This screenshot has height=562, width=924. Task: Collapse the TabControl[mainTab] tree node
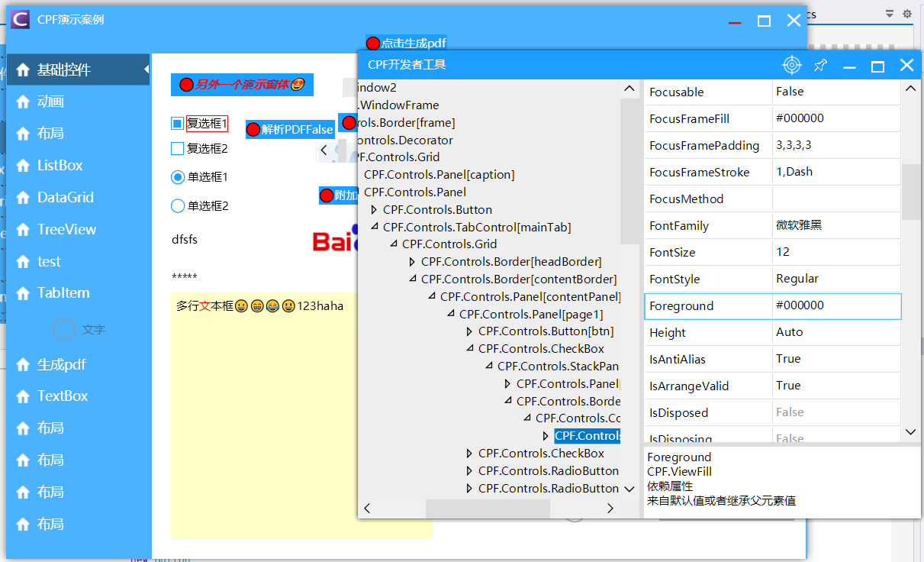(x=374, y=227)
